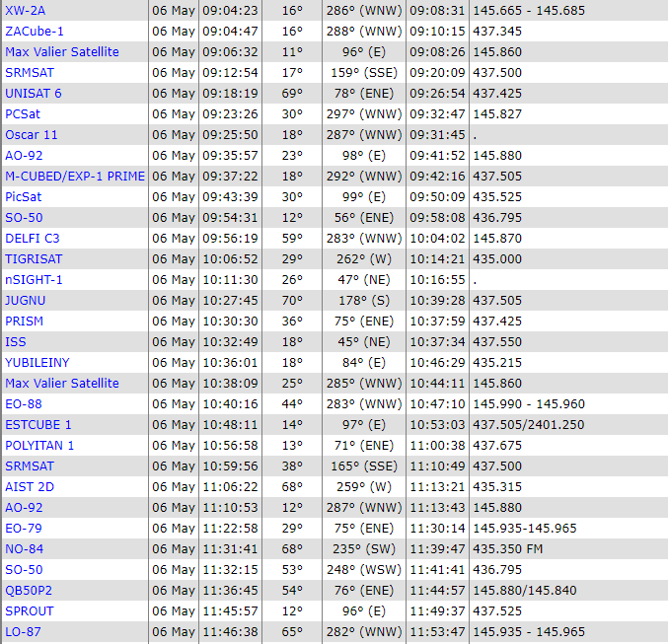
Task: Open the POLYITAN 1 satellite link
Action: 39,446
